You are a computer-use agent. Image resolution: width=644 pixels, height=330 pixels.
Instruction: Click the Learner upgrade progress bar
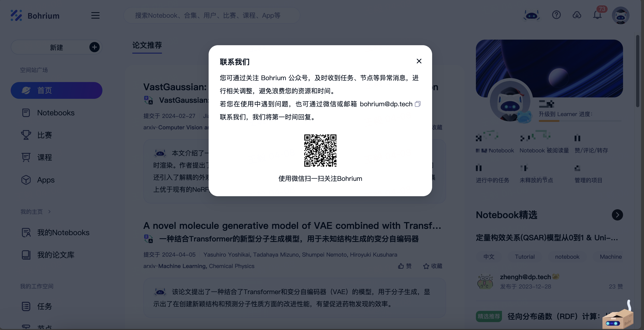tap(580, 121)
